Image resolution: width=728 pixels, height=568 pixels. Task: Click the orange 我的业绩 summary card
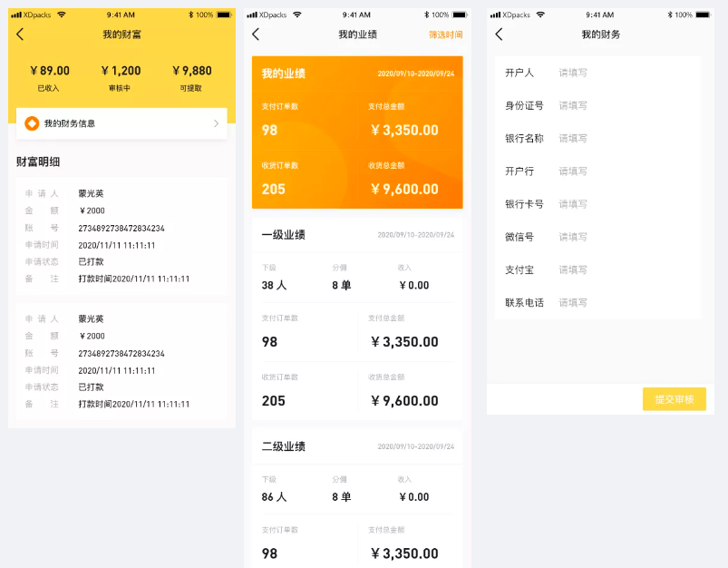coord(357,132)
